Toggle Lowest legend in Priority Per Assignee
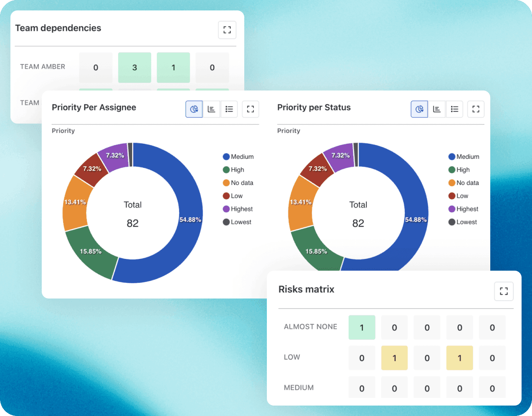The image size is (532, 416). [x=237, y=222]
